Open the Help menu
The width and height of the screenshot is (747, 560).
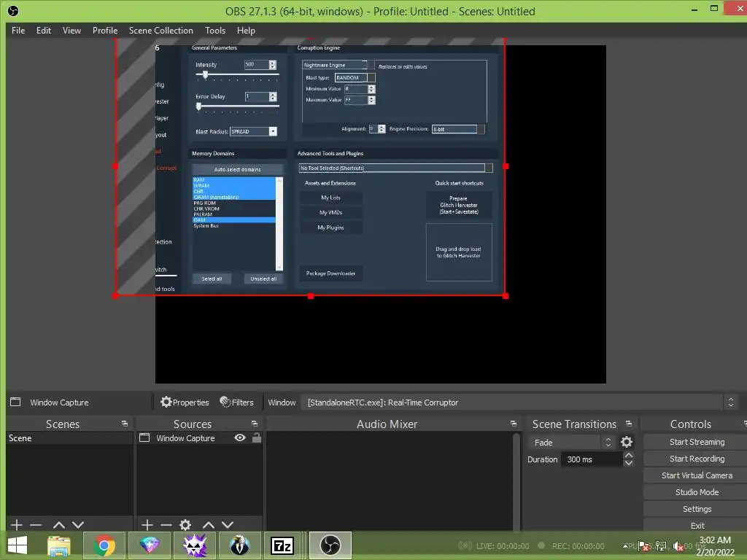click(247, 31)
